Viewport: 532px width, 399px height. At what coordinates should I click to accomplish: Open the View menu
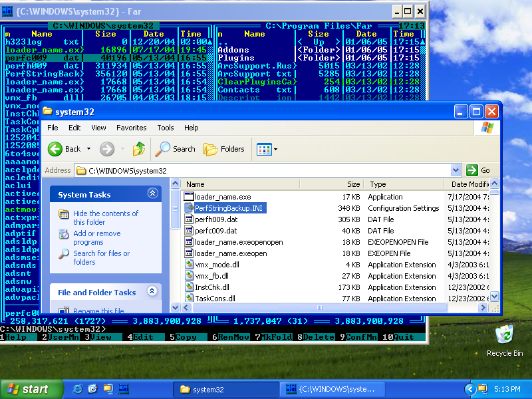tap(98, 128)
